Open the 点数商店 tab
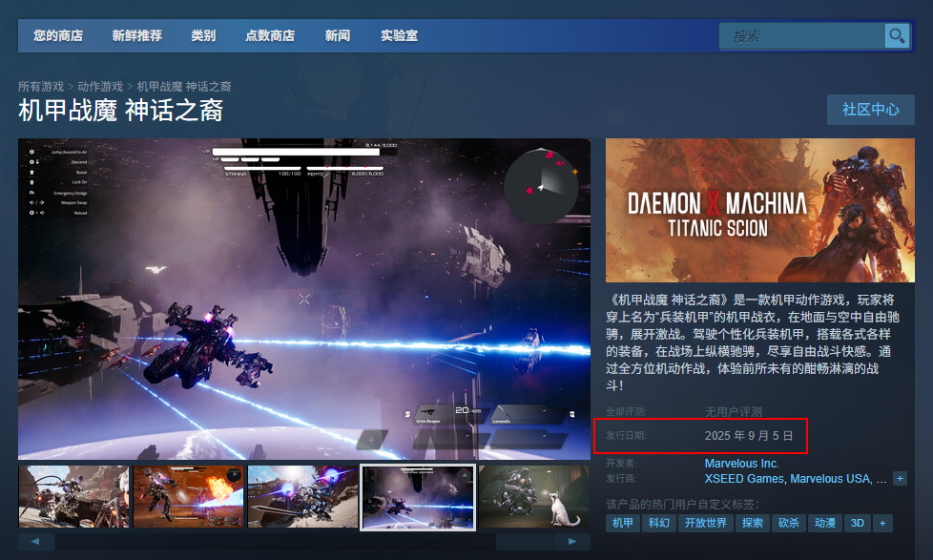Image resolution: width=933 pixels, height=560 pixels. [x=270, y=36]
